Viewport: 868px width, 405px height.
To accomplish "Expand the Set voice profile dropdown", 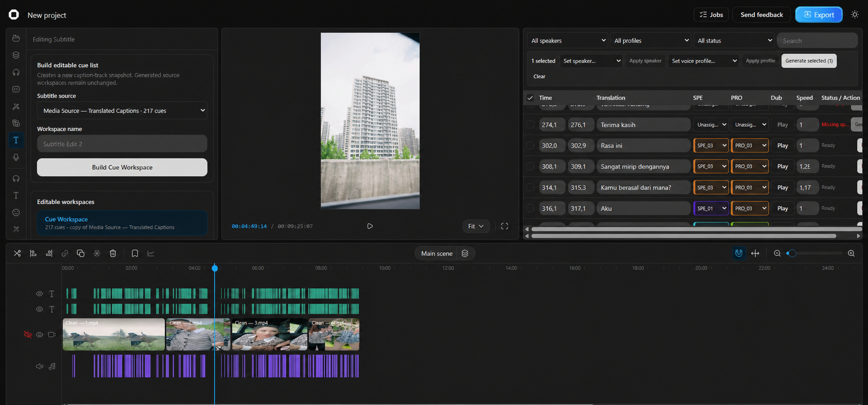I will click(703, 61).
